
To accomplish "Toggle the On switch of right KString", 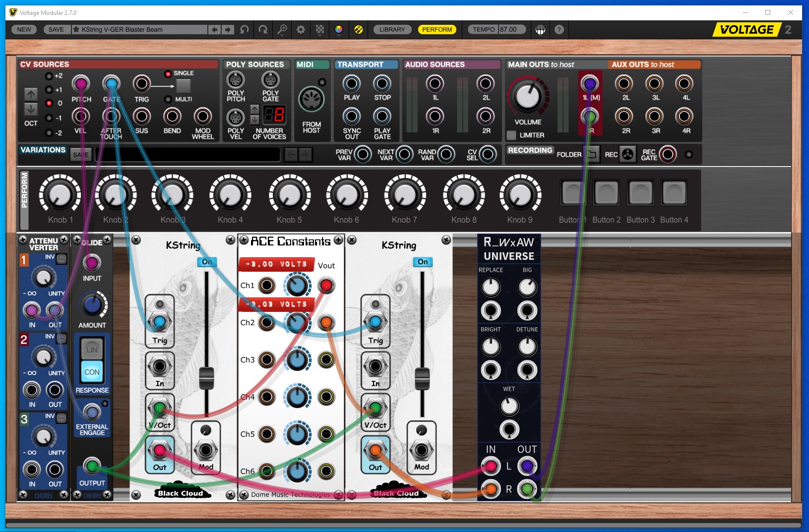I will click(x=423, y=262).
